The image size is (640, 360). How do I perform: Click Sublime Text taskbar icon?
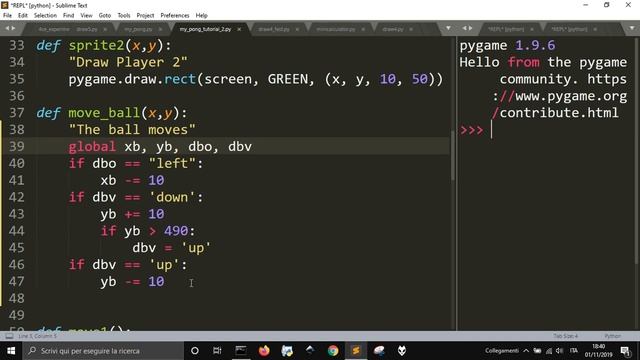pyautogui.click(x=356, y=351)
